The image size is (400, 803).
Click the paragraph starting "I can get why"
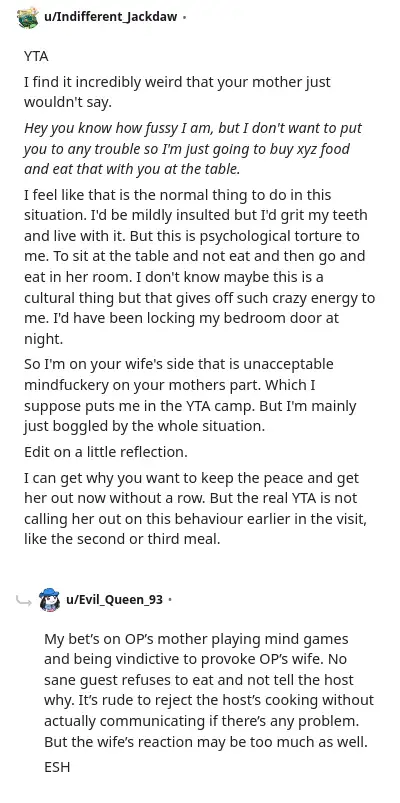point(195,509)
